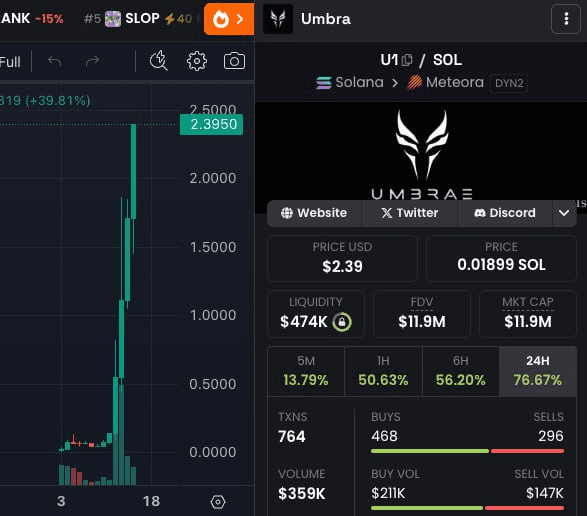The height and width of the screenshot is (516, 587).
Task: Open the quick search lightning icon
Action: 159,60
